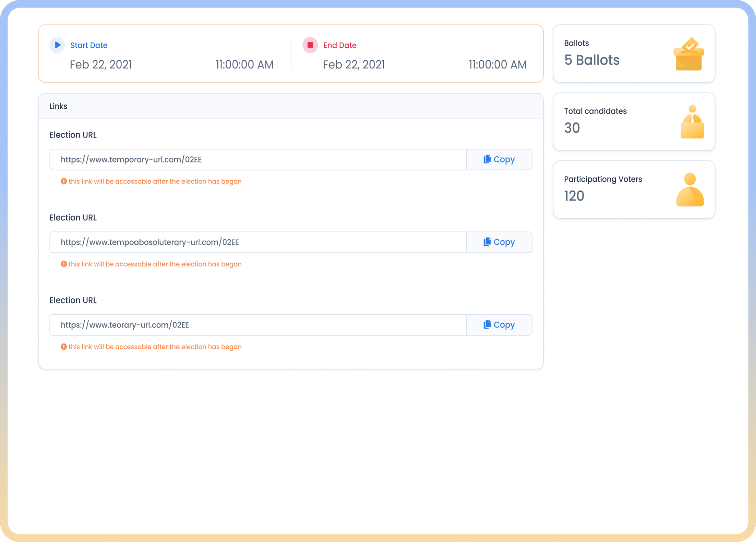756x542 pixels.
Task: Click the blue Start Date play icon
Action: 57,45
